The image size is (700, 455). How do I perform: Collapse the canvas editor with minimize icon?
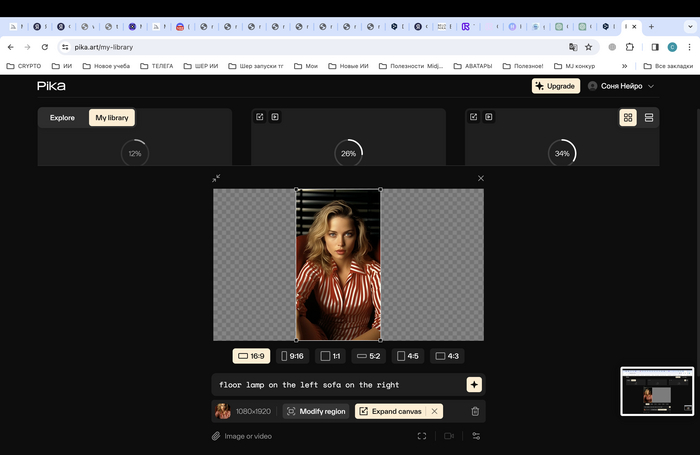click(216, 178)
